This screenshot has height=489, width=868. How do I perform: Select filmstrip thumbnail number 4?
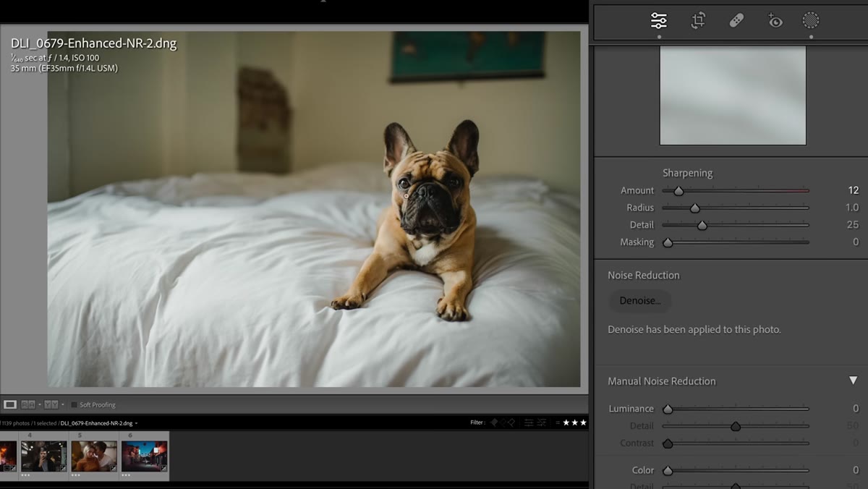(44, 456)
